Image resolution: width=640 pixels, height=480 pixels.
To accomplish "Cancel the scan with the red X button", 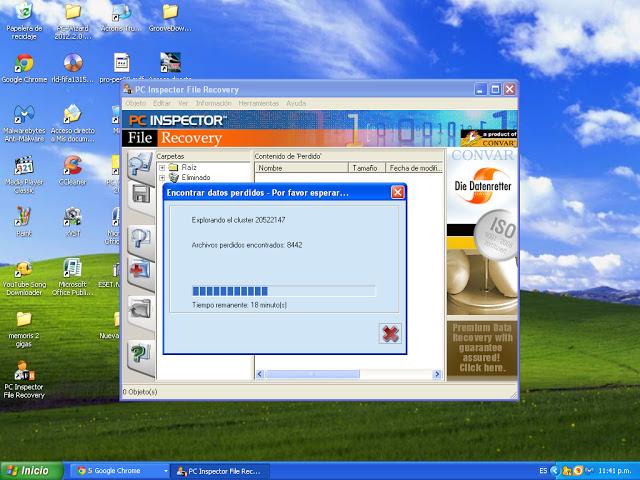I will [x=390, y=333].
